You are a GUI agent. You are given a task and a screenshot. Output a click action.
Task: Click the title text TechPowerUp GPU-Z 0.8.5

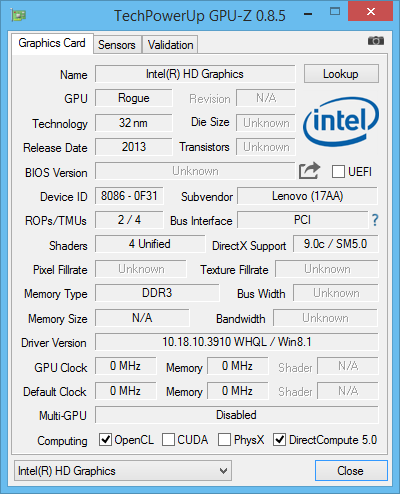coord(200,15)
